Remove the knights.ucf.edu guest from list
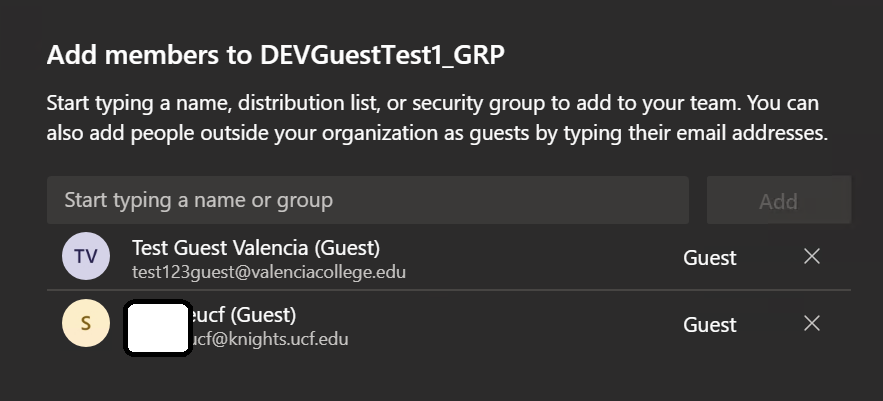Image resolution: width=883 pixels, height=401 pixels. tap(811, 323)
